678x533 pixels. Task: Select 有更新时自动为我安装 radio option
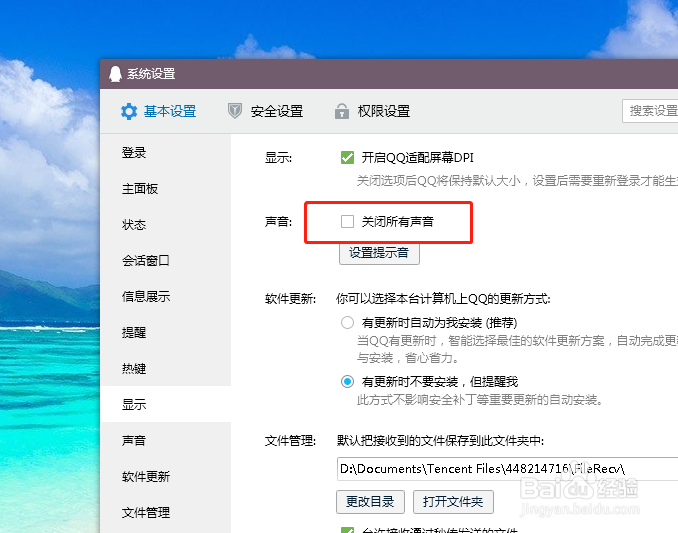pos(347,322)
